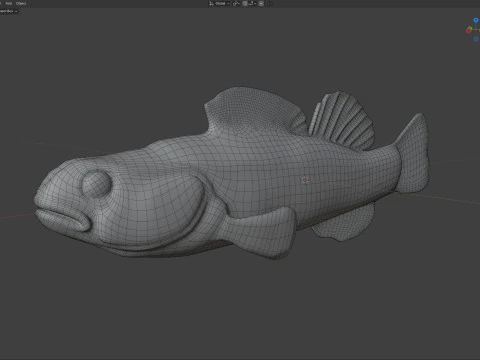Click the 3D cursor on the fish
Viewport: 480px width, 360px height.
(305, 180)
